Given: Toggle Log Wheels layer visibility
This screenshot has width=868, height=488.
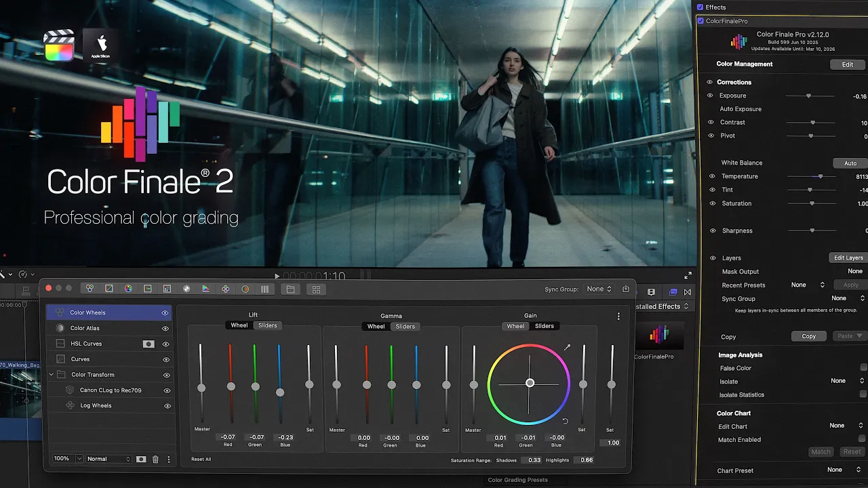Looking at the screenshot, I should click(x=167, y=406).
